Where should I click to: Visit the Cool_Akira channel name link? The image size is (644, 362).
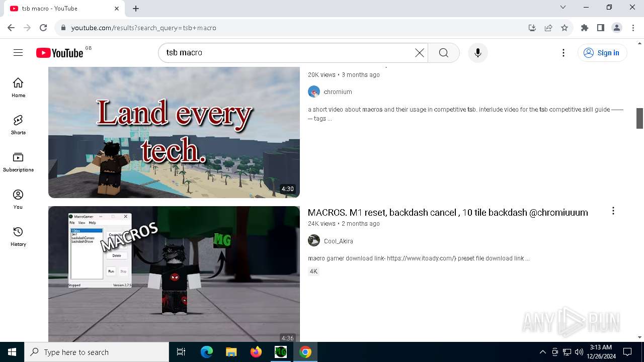coord(339,241)
